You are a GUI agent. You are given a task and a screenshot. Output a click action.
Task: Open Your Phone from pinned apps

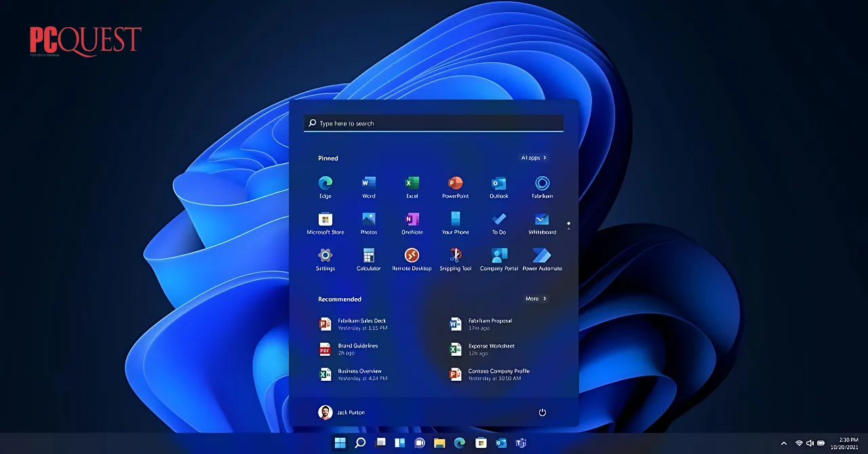click(x=455, y=219)
